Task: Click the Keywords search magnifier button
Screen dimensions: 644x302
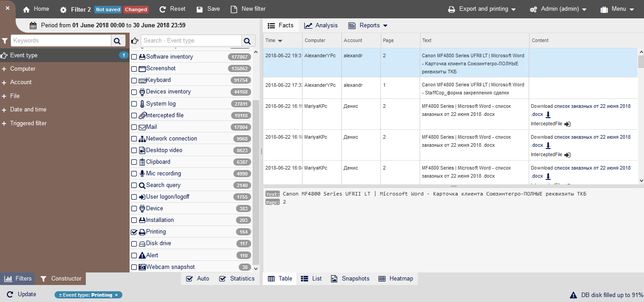Action: (117, 41)
